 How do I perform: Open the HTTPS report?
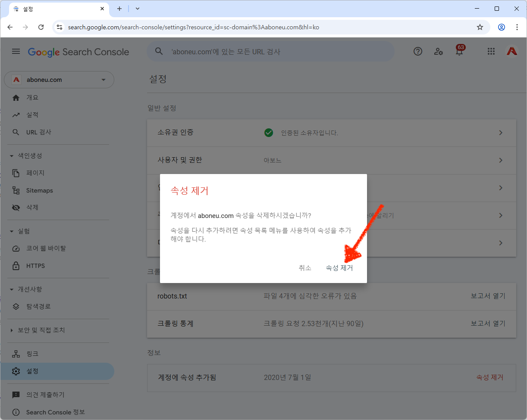point(35,266)
